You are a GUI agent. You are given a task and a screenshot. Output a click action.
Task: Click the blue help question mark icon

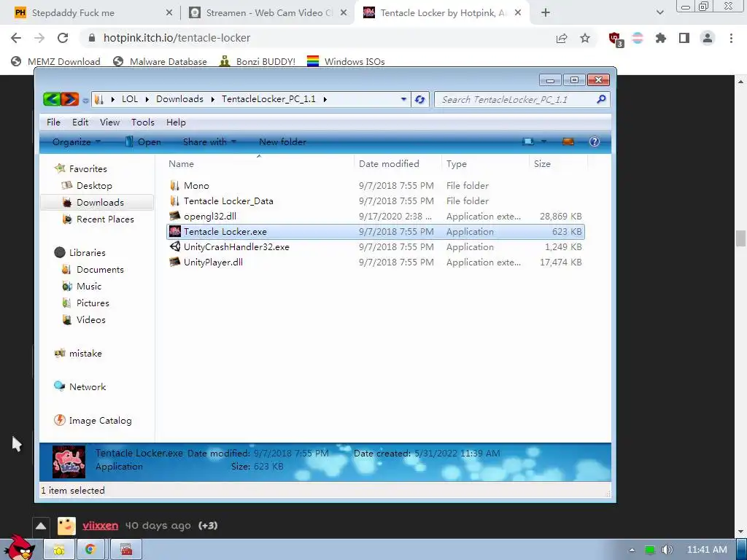594,141
